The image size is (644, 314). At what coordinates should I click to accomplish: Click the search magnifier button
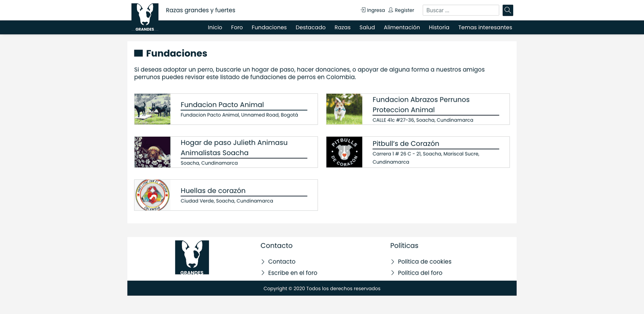point(508,10)
